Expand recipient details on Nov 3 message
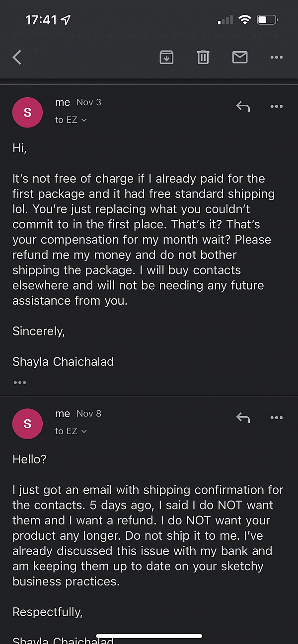 point(71,120)
